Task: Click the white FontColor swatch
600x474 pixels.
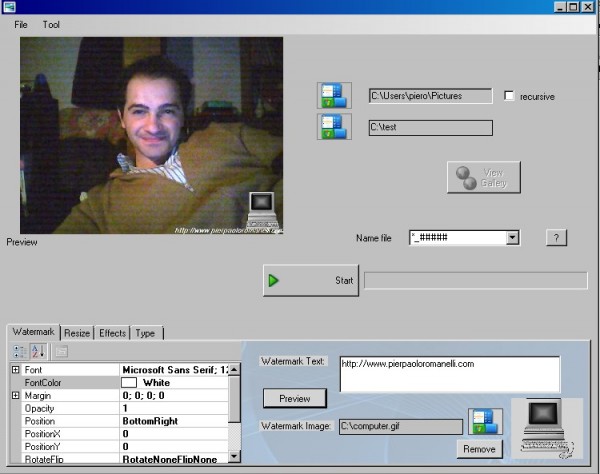Action: coord(129,383)
